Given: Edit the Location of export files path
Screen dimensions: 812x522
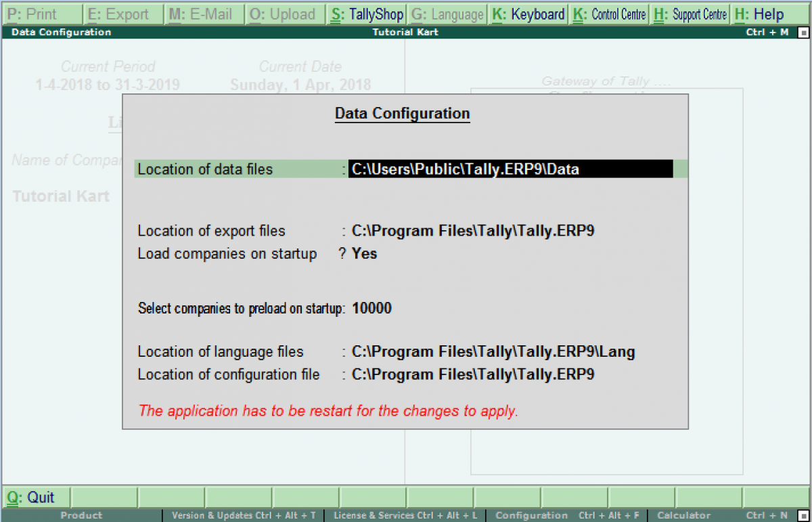Looking at the screenshot, I should [472, 230].
